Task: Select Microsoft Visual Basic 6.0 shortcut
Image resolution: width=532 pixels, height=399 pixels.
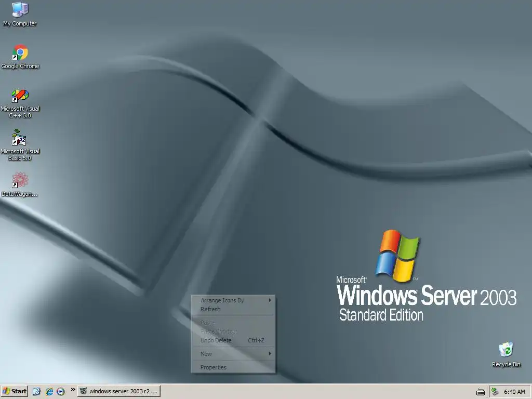Action: tap(20, 146)
